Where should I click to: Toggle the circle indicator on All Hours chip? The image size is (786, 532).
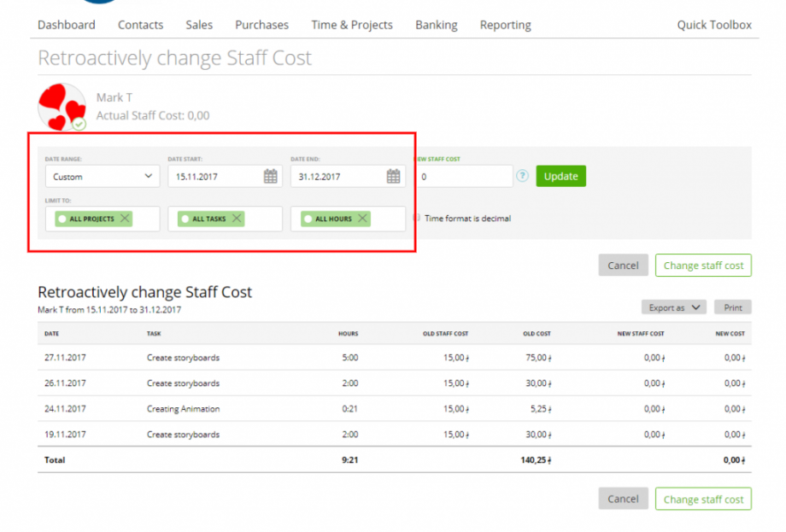click(308, 218)
